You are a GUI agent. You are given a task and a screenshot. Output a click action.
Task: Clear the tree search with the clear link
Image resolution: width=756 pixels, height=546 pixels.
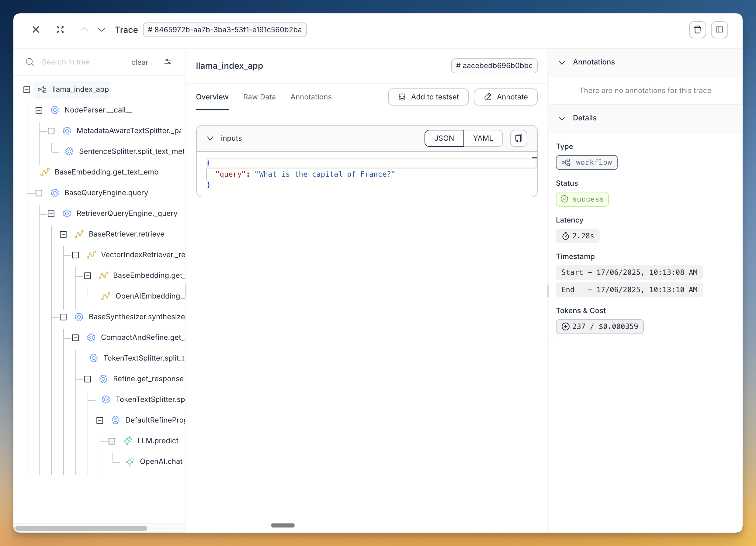(140, 62)
